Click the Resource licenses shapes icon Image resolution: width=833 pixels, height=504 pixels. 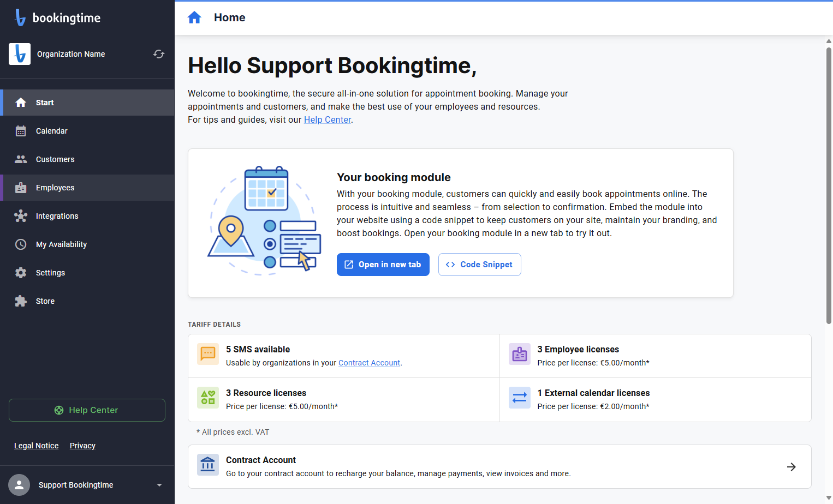[208, 398]
